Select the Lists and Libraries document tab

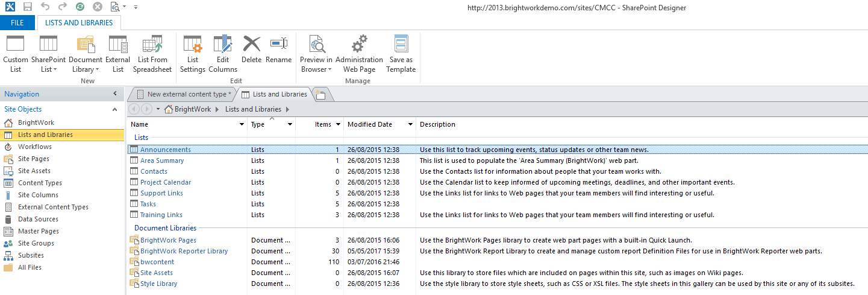(274, 94)
